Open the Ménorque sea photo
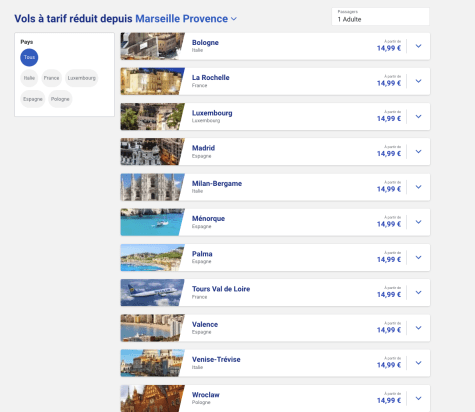Image resolution: width=475 pixels, height=412 pixels. coord(152,222)
